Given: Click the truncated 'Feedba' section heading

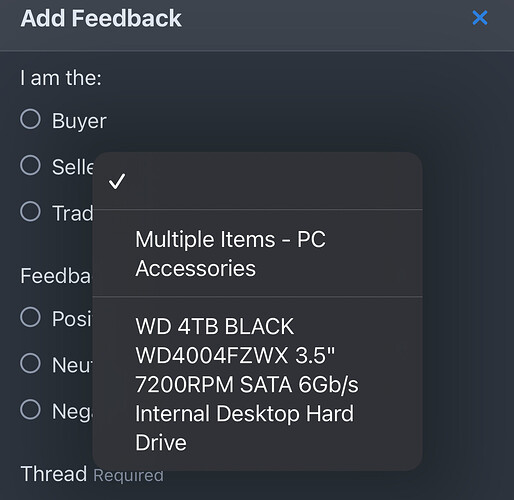Looking at the screenshot, I should (55, 276).
